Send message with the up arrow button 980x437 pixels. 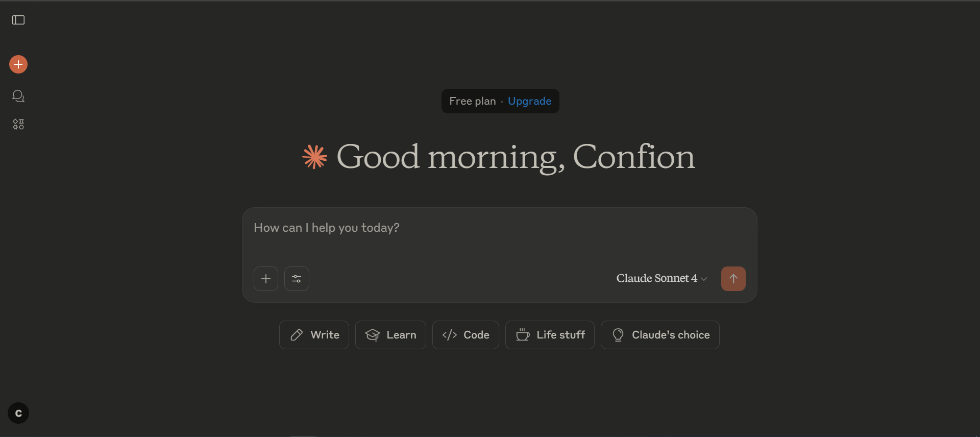click(733, 279)
